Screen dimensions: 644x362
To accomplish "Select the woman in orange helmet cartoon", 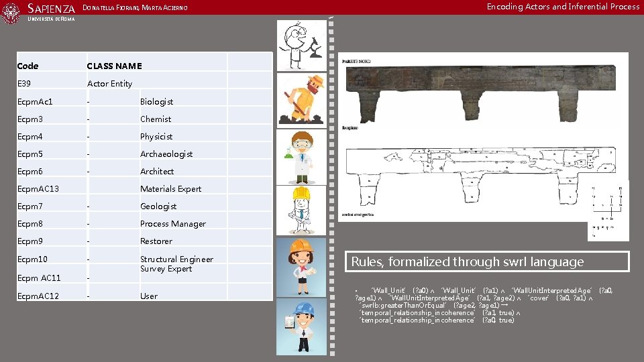I will coord(301,267).
